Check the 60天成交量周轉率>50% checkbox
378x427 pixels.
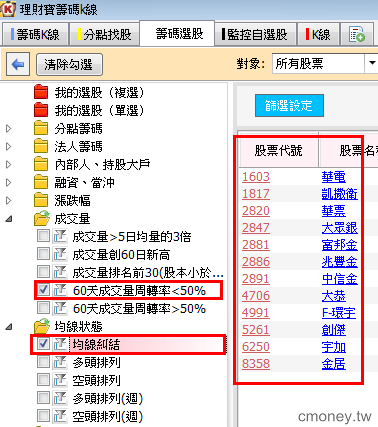click(43, 308)
